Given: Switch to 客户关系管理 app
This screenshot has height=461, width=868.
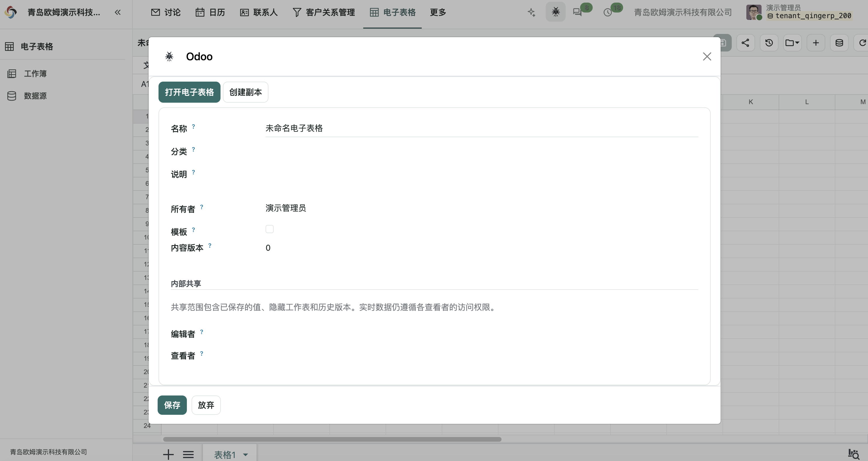Looking at the screenshot, I should click(323, 13).
